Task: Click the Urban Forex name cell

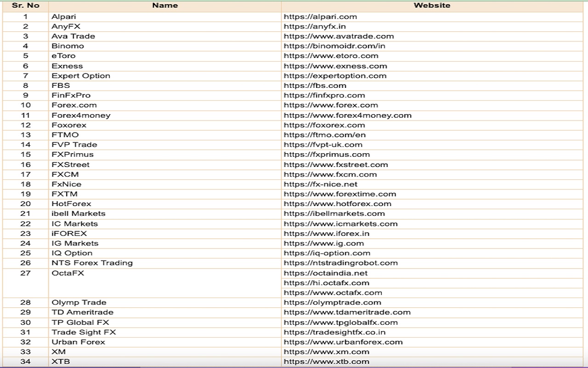Action: coord(165,342)
